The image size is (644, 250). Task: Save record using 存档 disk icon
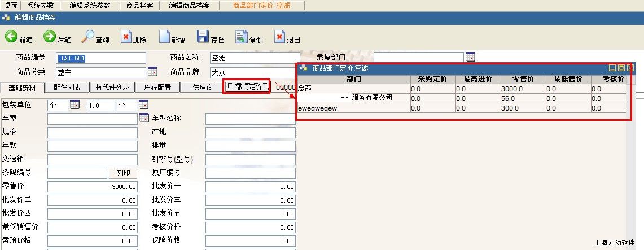pyautogui.click(x=203, y=37)
